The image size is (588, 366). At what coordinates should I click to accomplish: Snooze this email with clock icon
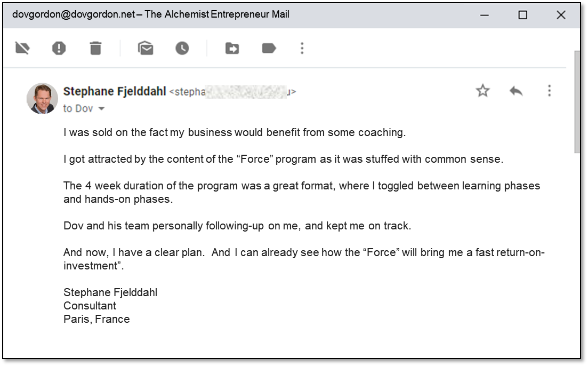coord(182,49)
